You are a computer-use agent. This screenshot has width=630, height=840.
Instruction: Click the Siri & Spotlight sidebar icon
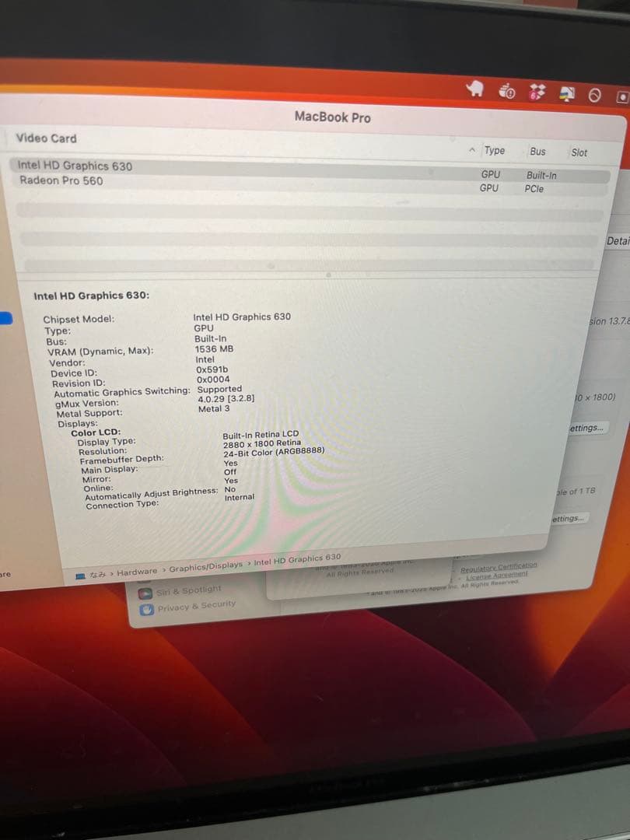click(144, 591)
